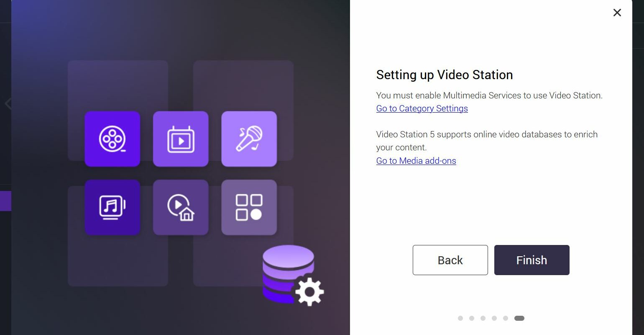This screenshot has height=335, width=644.
Task: Click the left chevron behind the dialog
Action: [8, 103]
